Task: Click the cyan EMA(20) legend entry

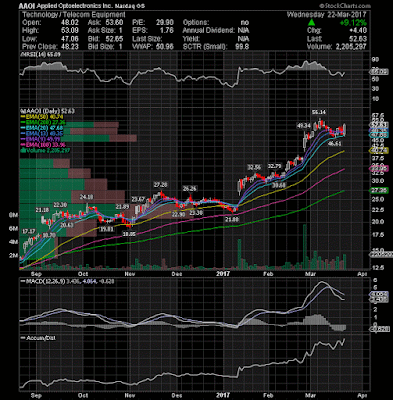Action: (x=42, y=128)
